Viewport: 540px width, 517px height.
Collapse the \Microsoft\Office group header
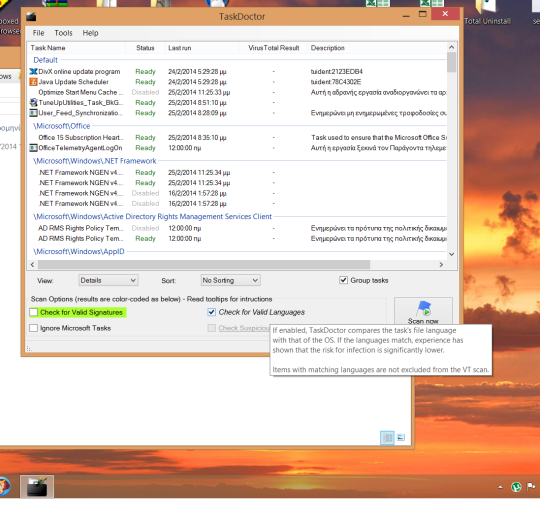pyautogui.click(x=62, y=126)
